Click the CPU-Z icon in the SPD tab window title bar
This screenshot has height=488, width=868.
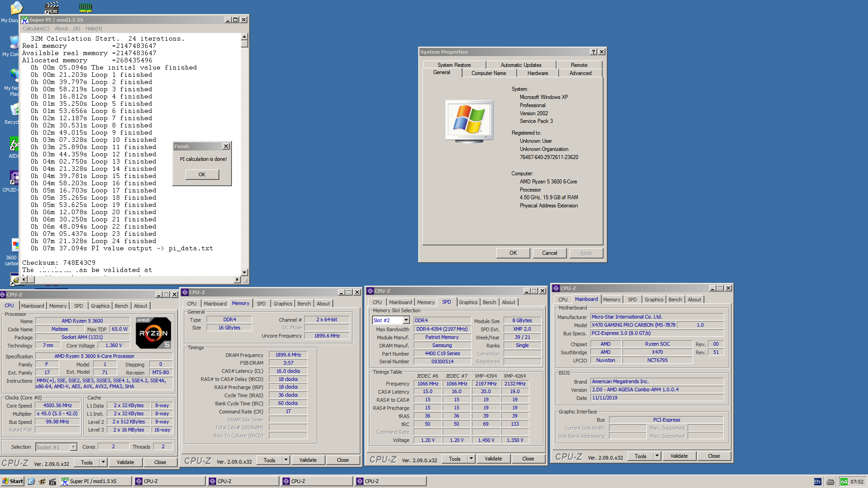click(370, 291)
